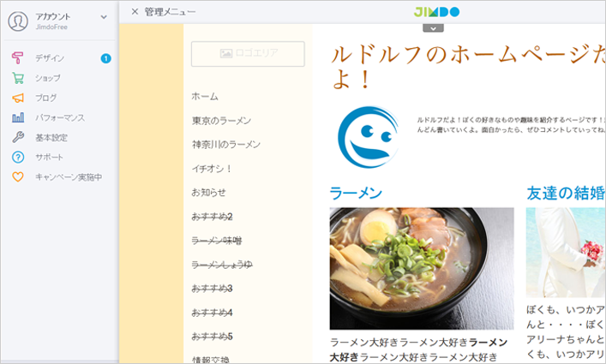Screen dimensions: 606x364
Task: Select the struck-through おすすめ3 page
Action: pyautogui.click(x=213, y=289)
